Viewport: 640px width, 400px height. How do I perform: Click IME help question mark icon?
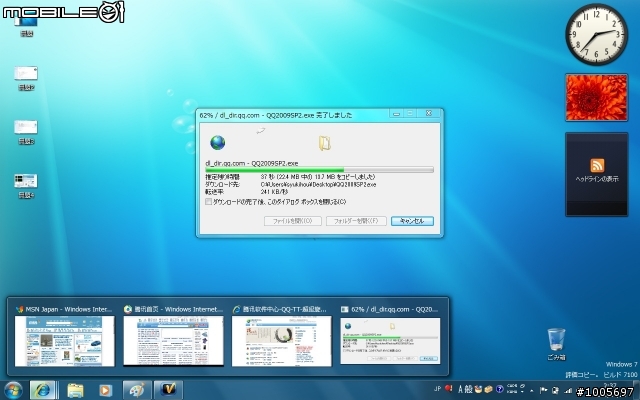click(500, 389)
